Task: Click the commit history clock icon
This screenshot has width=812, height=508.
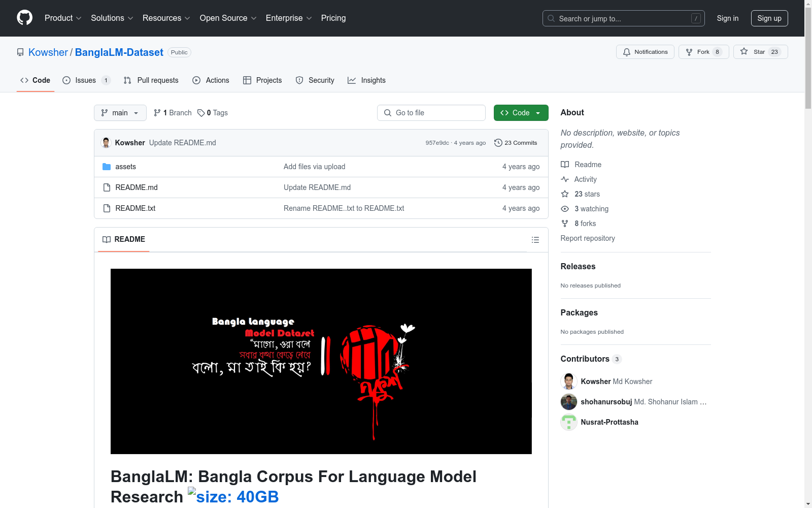Action: [498, 143]
